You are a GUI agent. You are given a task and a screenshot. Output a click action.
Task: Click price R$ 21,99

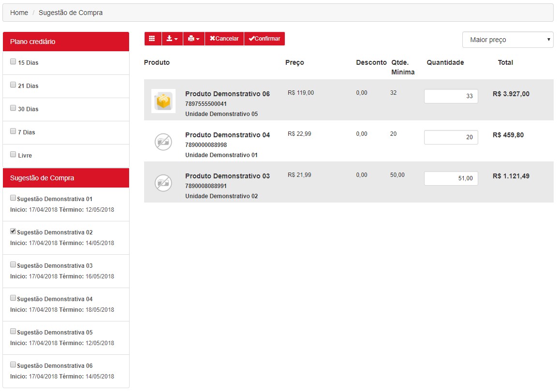tap(299, 174)
